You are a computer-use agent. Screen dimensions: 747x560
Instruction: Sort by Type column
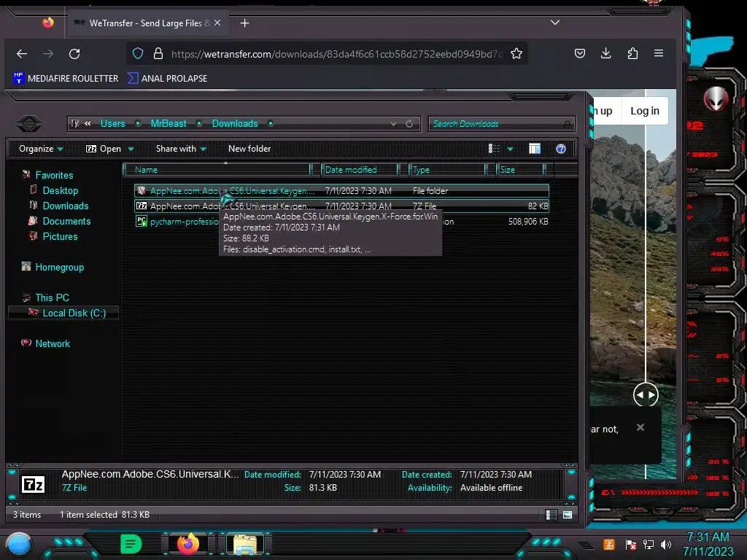coord(447,169)
